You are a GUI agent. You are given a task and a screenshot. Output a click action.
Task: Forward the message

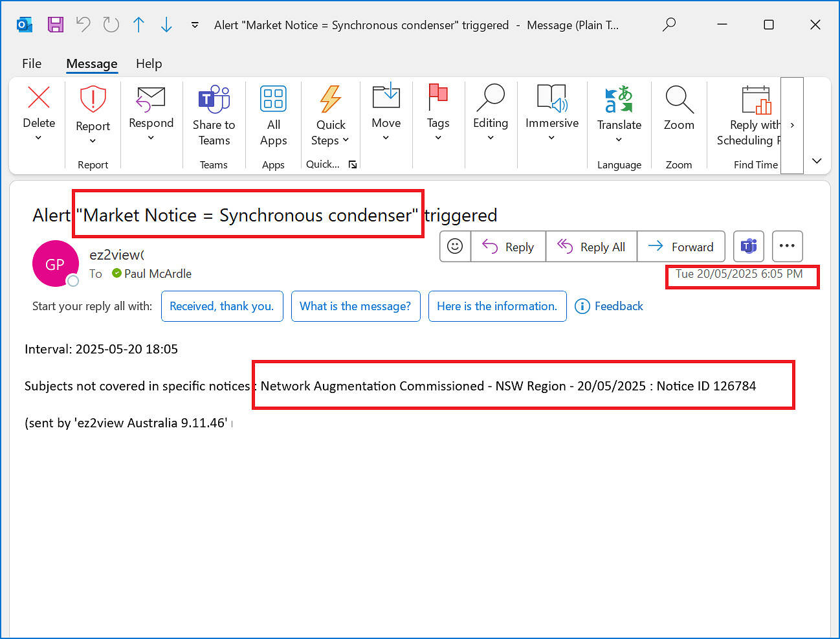pos(681,247)
